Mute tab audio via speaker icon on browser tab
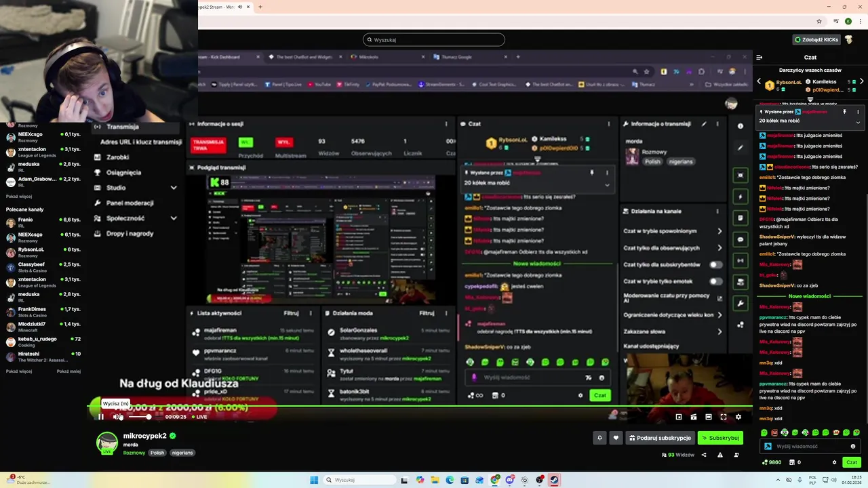 coord(239,7)
